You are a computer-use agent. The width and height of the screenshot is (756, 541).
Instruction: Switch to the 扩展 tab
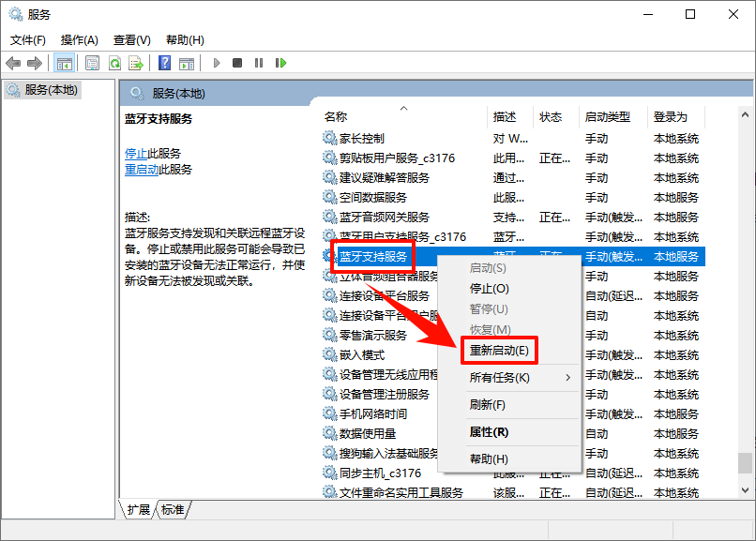tap(139, 510)
